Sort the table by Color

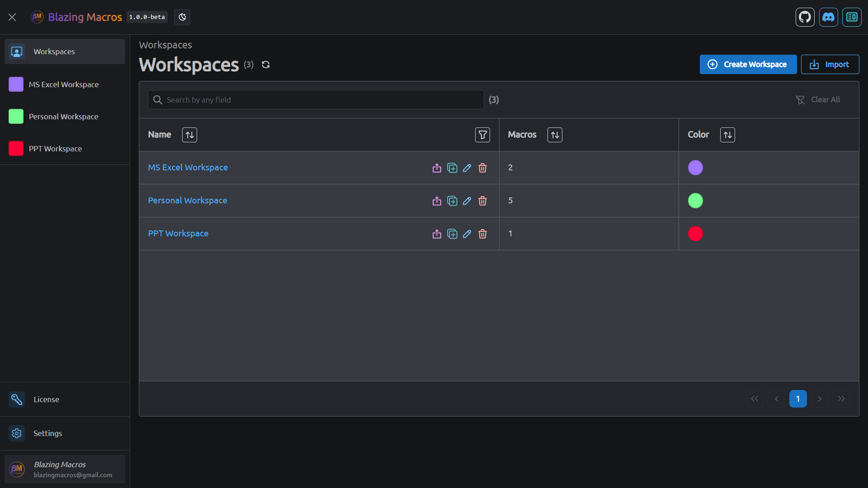[727, 135]
